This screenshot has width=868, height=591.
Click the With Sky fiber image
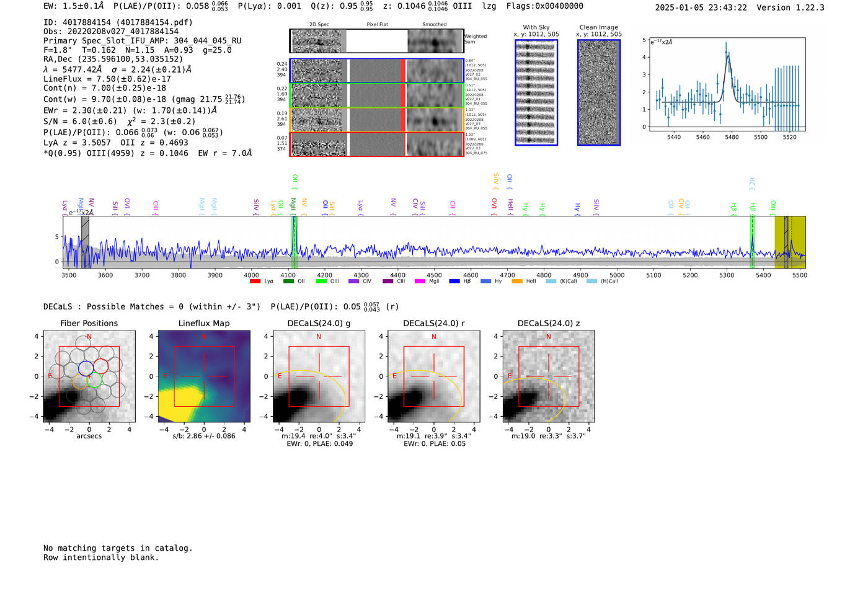click(x=536, y=92)
